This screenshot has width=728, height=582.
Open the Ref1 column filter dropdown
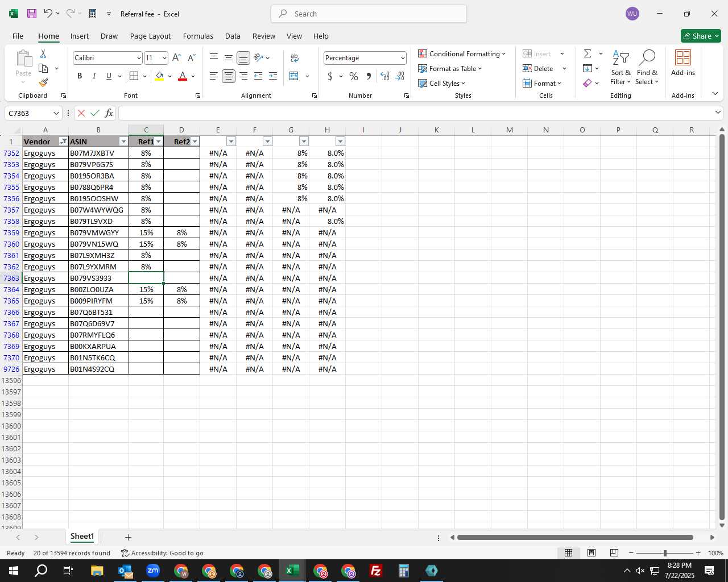[x=159, y=142]
